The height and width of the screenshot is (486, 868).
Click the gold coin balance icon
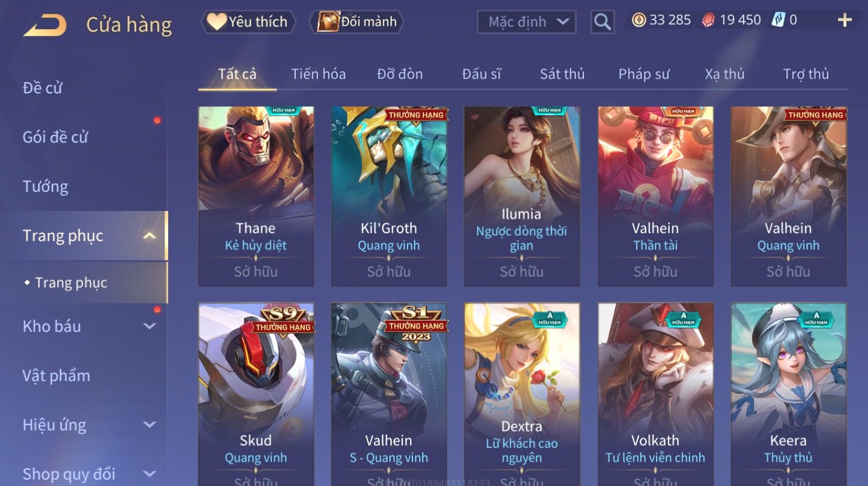point(639,20)
